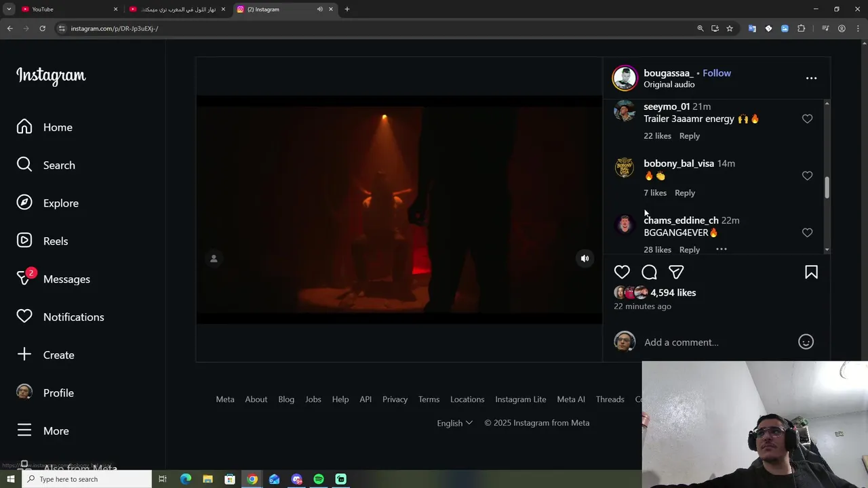Reload the page
The image size is (868, 488).
click(42, 28)
